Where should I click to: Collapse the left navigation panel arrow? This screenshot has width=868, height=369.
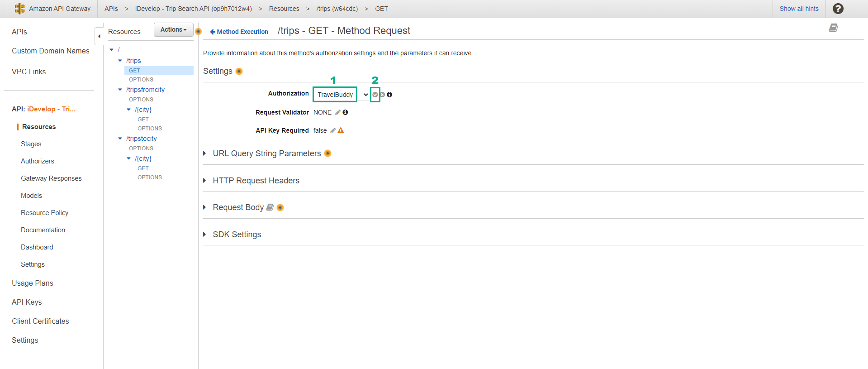coord(99,36)
